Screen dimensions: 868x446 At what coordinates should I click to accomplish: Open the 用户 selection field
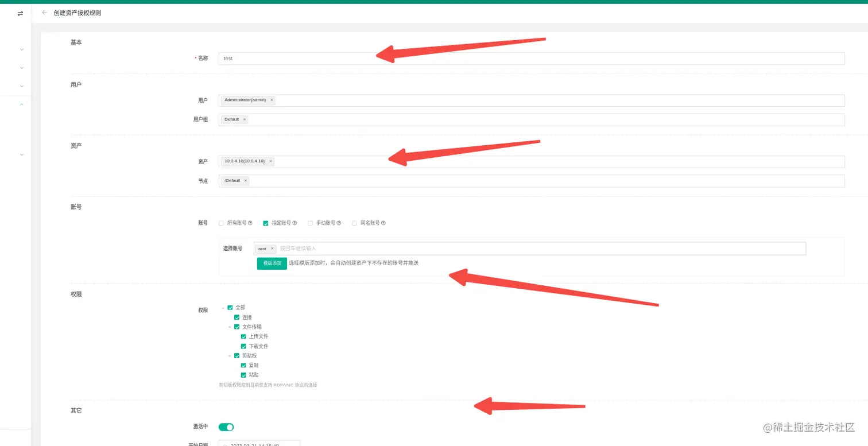[x=532, y=100]
